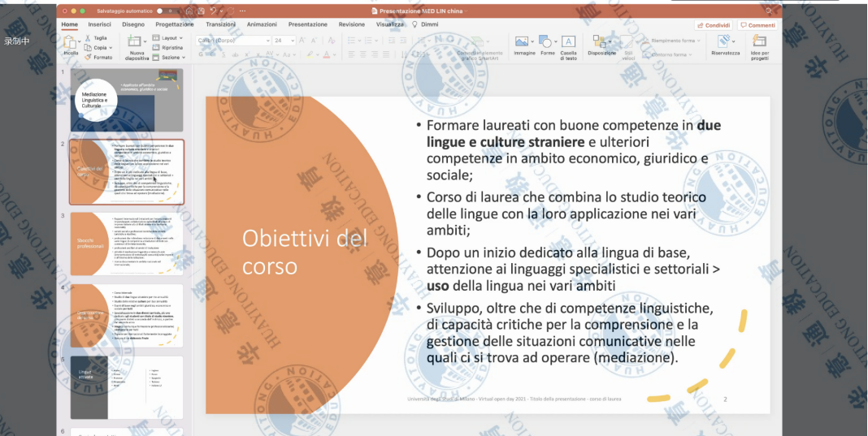The width and height of the screenshot is (868, 436).
Task: Switch to the Revisione tab
Action: point(352,24)
